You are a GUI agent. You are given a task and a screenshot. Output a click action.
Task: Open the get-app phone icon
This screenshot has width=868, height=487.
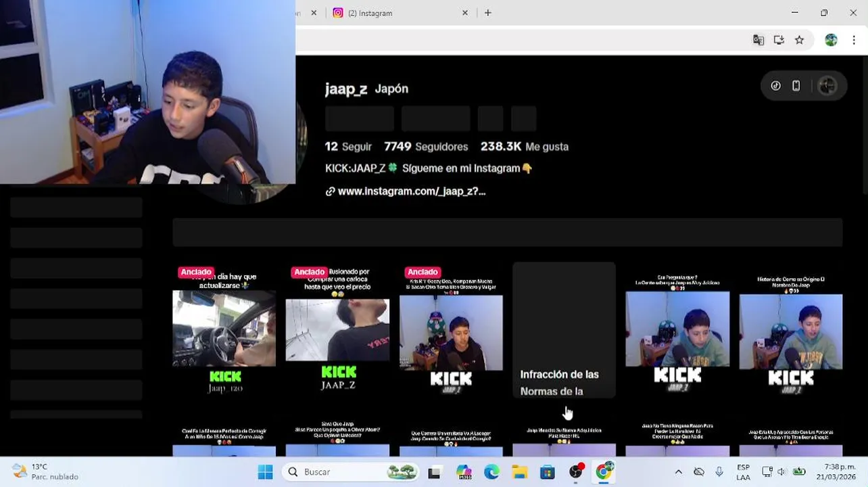pyautogui.click(x=796, y=86)
